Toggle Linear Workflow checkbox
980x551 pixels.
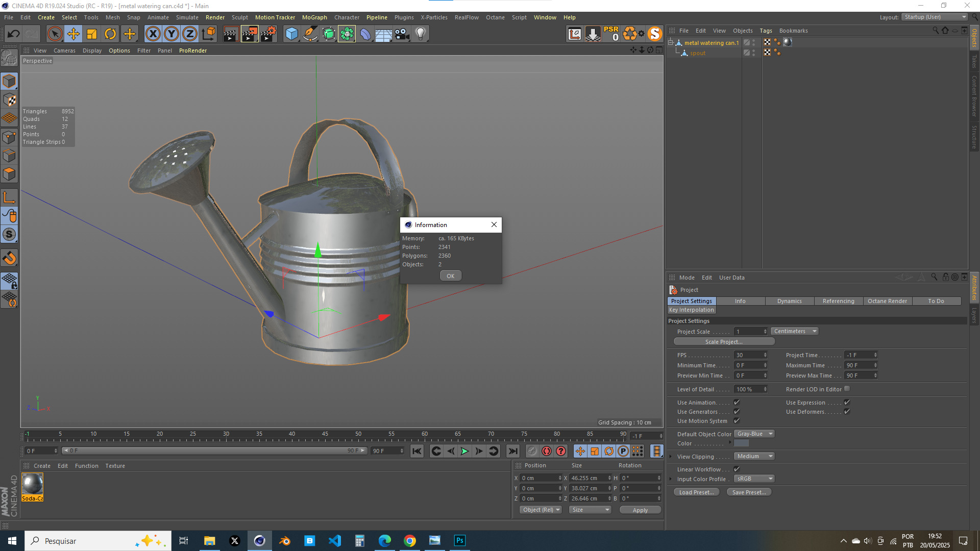(737, 469)
